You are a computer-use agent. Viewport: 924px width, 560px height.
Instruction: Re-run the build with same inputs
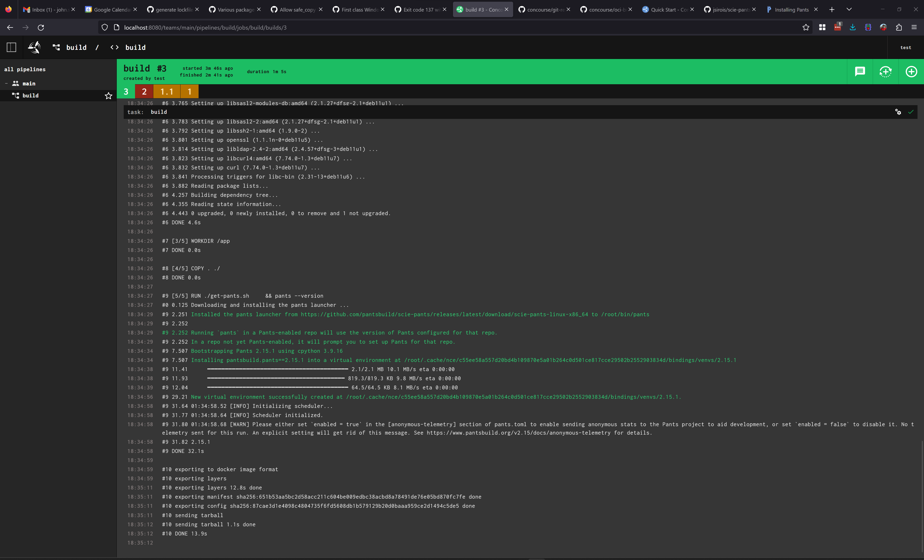pyautogui.click(x=885, y=71)
